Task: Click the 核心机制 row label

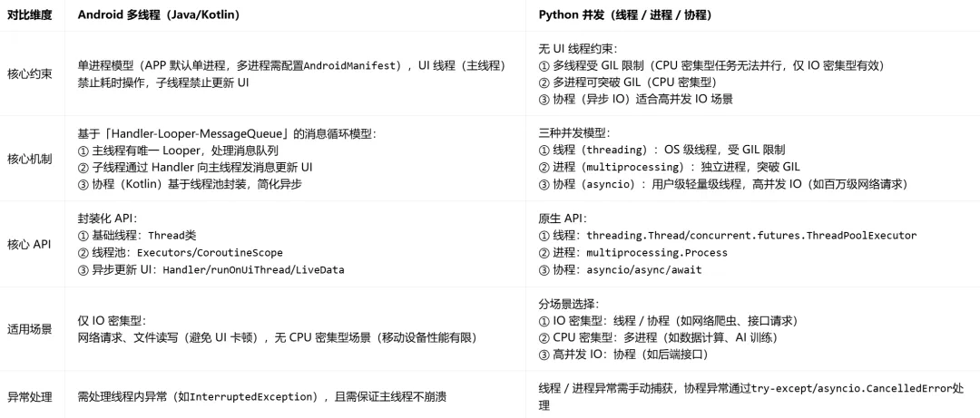Action: click(x=30, y=159)
